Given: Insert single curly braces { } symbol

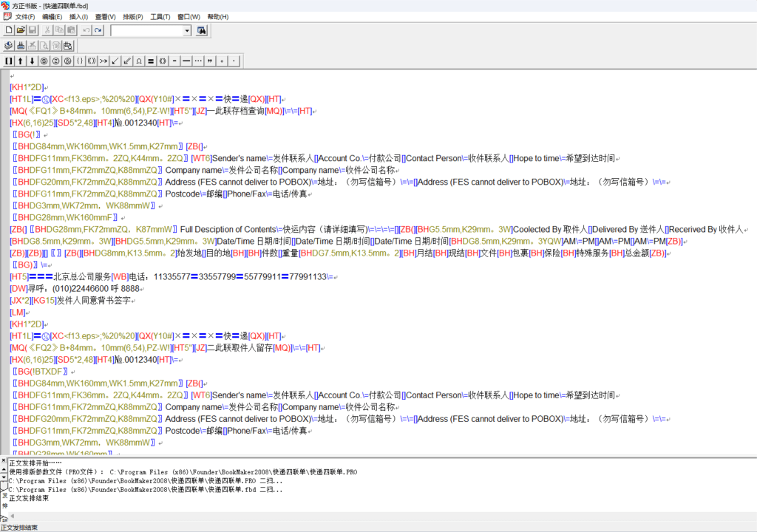Looking at the screenshot, I should tap(80, 61).
